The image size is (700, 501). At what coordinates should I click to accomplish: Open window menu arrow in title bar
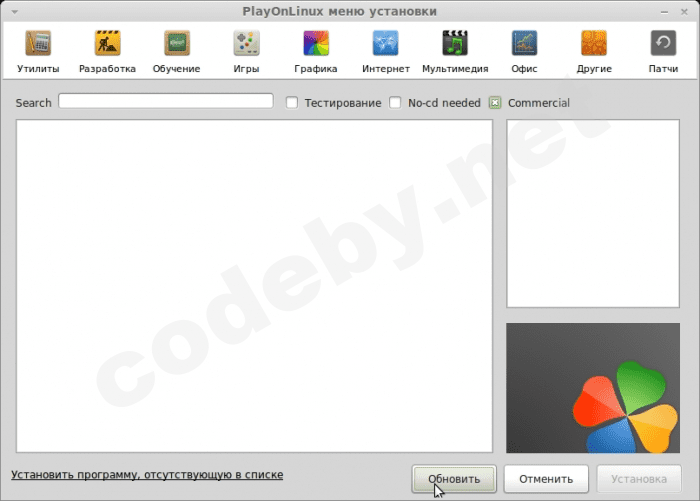(x=15, y=12)
